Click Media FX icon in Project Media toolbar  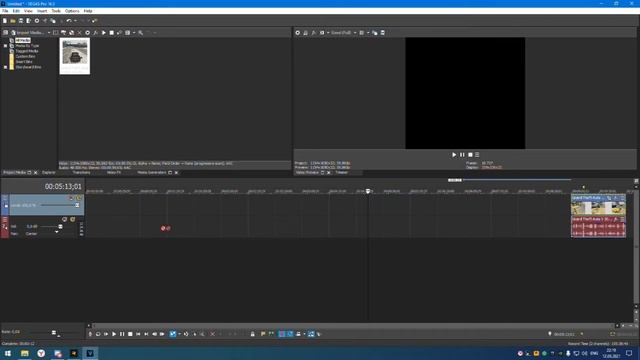point(95,33)
